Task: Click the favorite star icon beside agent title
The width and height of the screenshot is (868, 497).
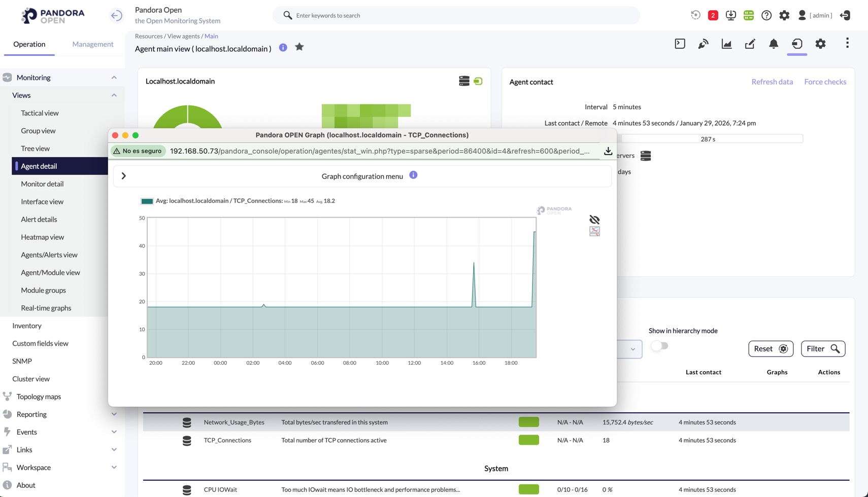Action: [299, 47]
